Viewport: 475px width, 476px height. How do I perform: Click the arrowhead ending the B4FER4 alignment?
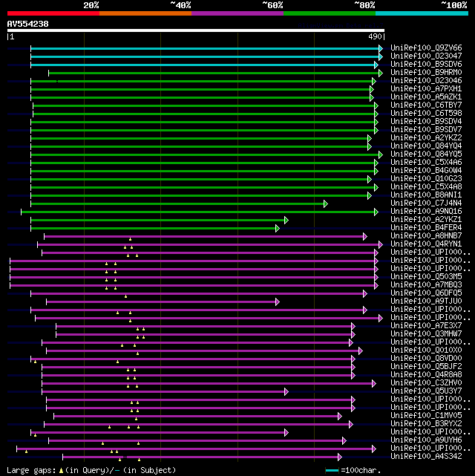click(x=278, y=228)
